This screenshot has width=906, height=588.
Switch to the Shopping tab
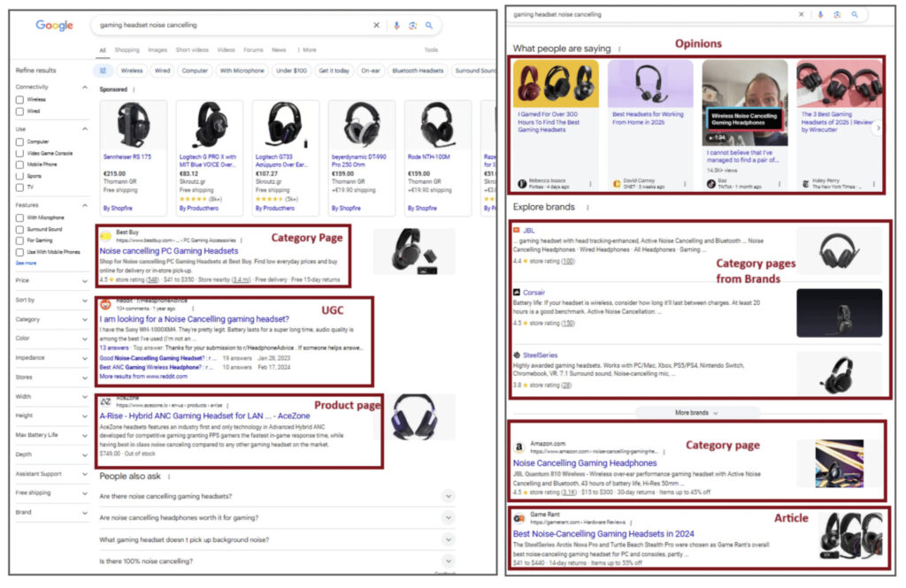click(x=127, y=50)
